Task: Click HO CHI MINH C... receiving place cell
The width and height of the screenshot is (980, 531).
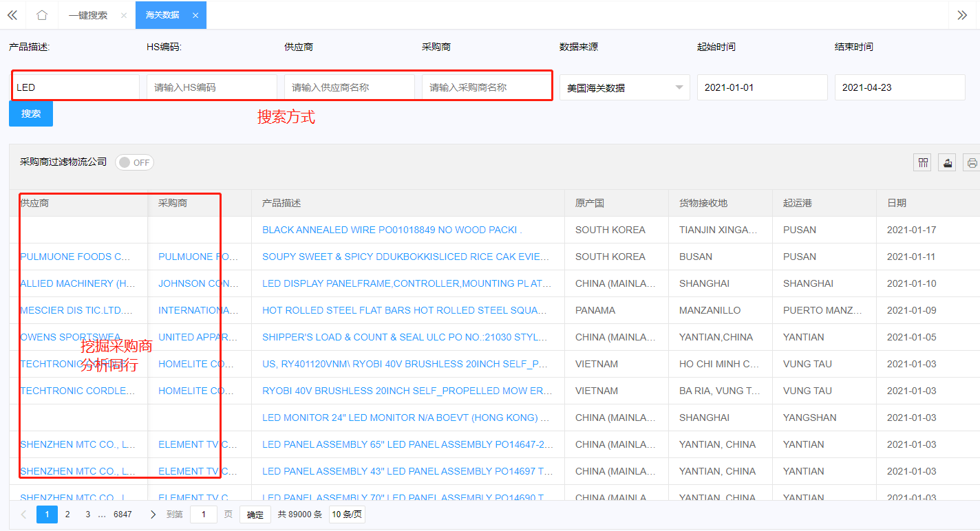Action: 719,364
